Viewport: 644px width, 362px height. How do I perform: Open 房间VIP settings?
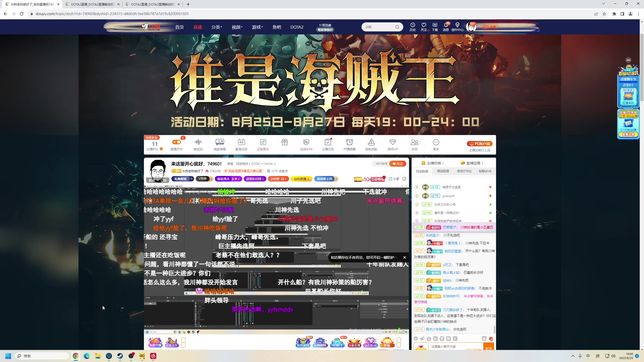(x=393, y=145)
